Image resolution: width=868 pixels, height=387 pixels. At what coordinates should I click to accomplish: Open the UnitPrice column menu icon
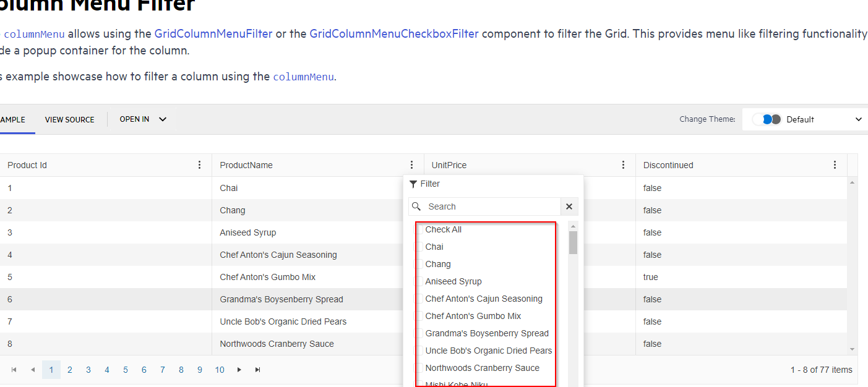click(x=623, y=165)
